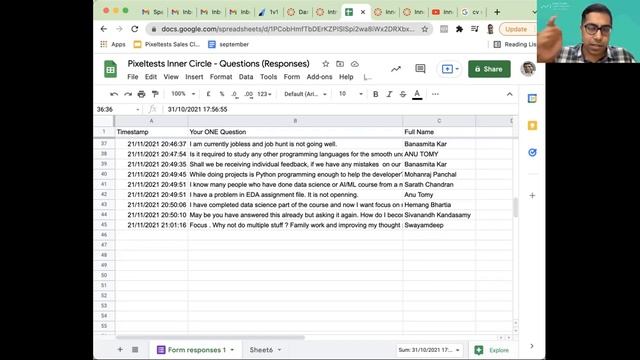
Task: Collapse the menus with the up chevron
Action: click(509, 94)
